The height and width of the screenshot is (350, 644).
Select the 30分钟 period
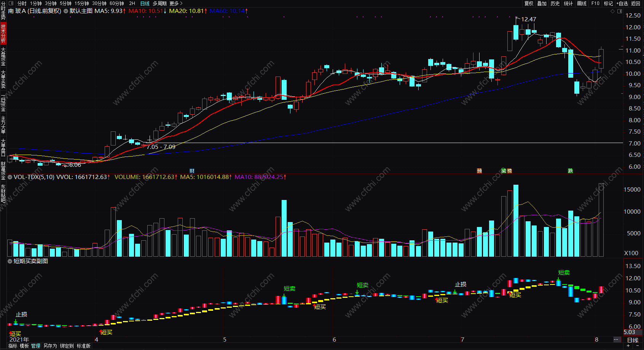pyautogui.click(x=99, y=3)
